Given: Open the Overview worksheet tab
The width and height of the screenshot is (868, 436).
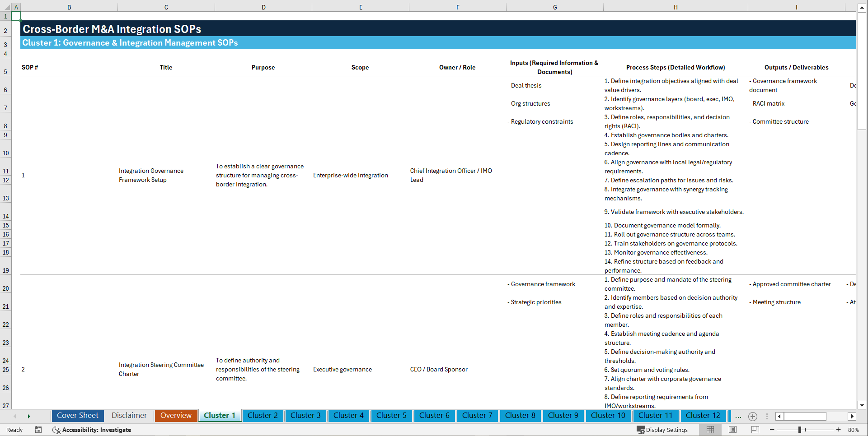Looking at the screenshot, I should [x=176, y=416].
